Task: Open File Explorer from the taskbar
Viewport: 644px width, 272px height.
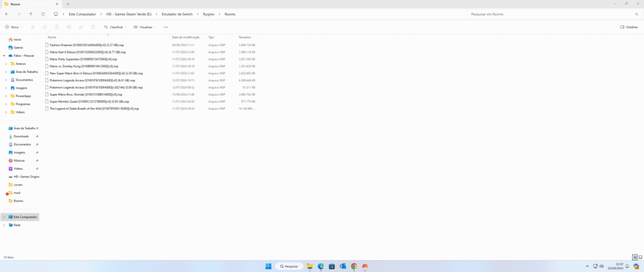Action: [309, 266]
